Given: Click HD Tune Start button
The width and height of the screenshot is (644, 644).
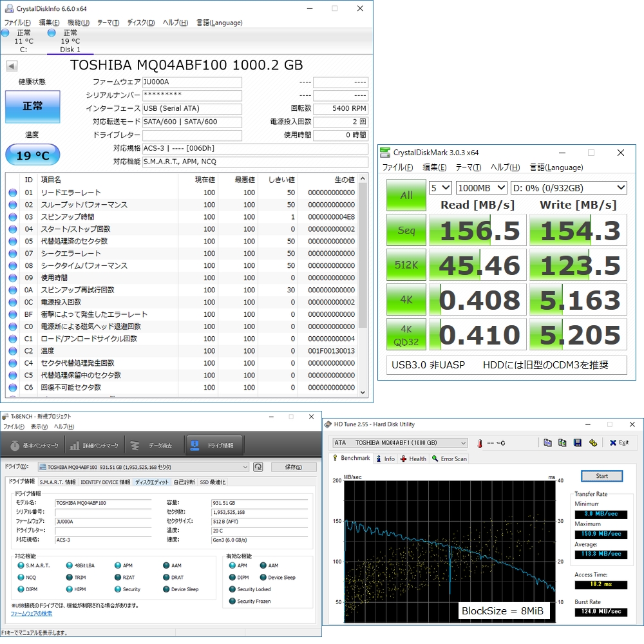Looking at the screenshot, I should click(601, 476).
